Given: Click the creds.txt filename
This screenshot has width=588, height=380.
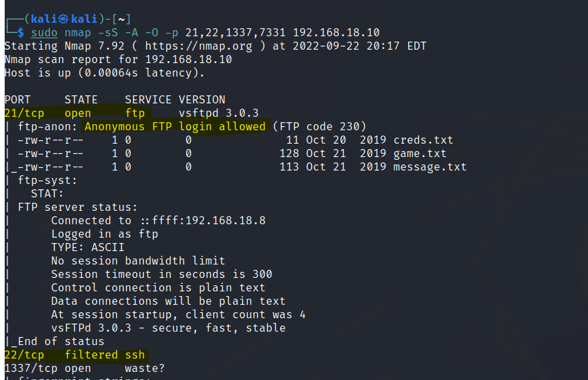Looking at the screenshot, I should point(423,140).
